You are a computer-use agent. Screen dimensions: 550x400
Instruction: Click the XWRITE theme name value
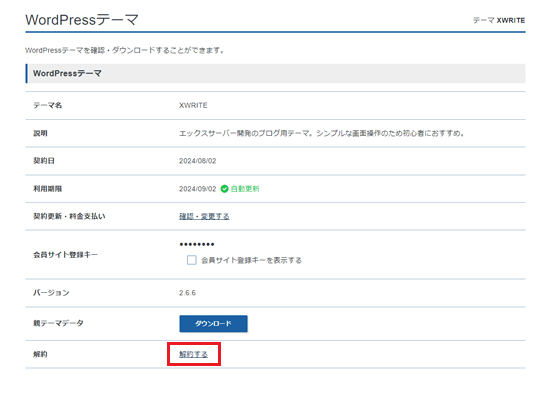(193, 105)
